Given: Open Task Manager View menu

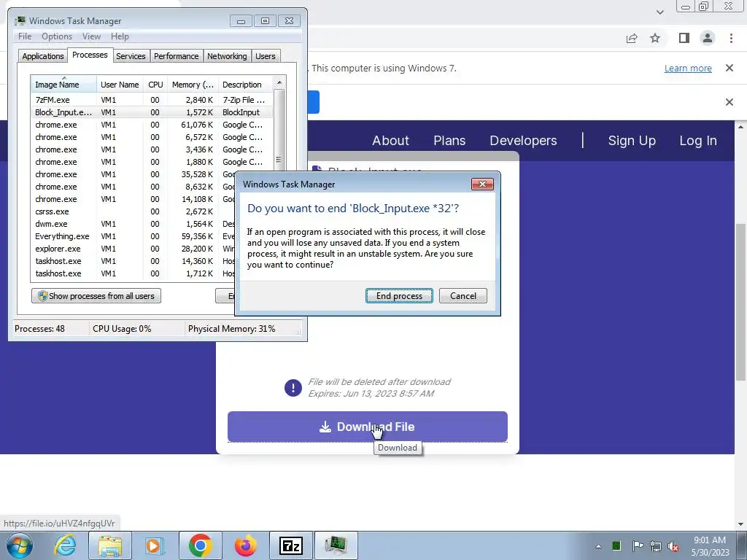Looking at the screenshot, I should point(91,36).
